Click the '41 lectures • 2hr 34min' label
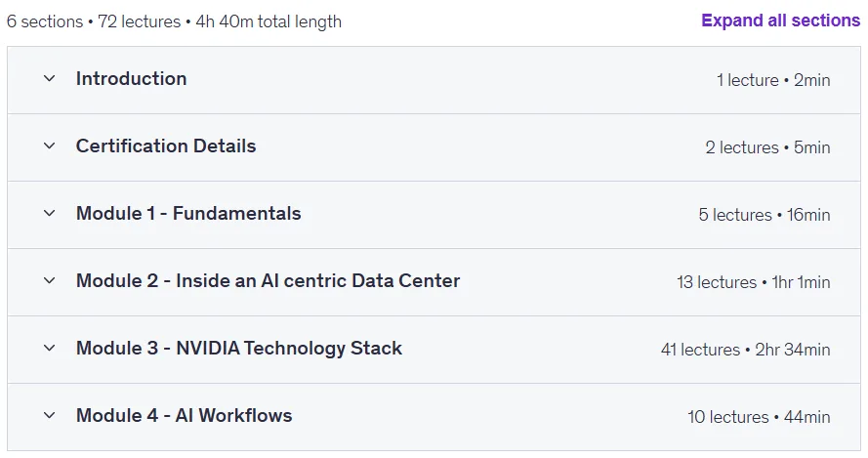Viewport: 868px width, 458px height. click(x=746, y=350)
